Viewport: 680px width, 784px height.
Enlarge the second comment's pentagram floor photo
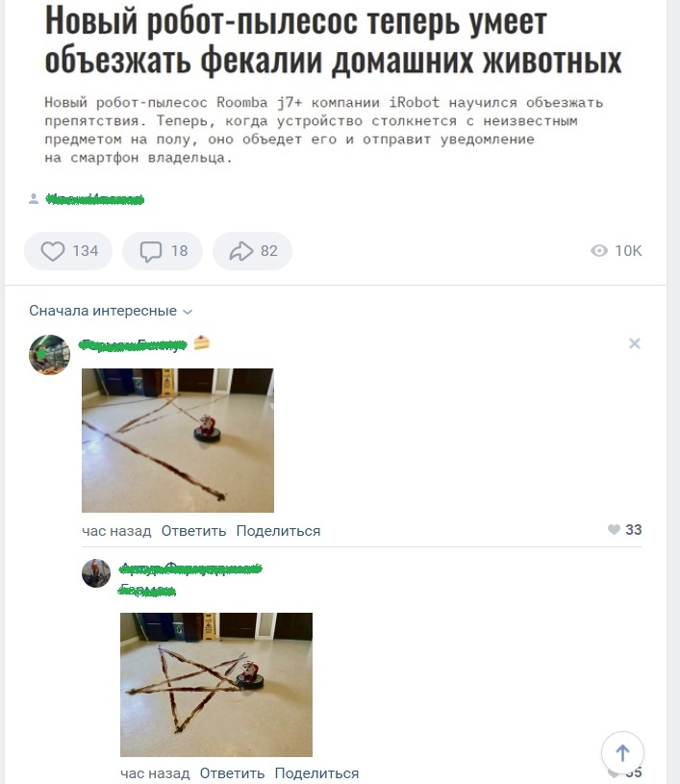click(x=216, y=685)
